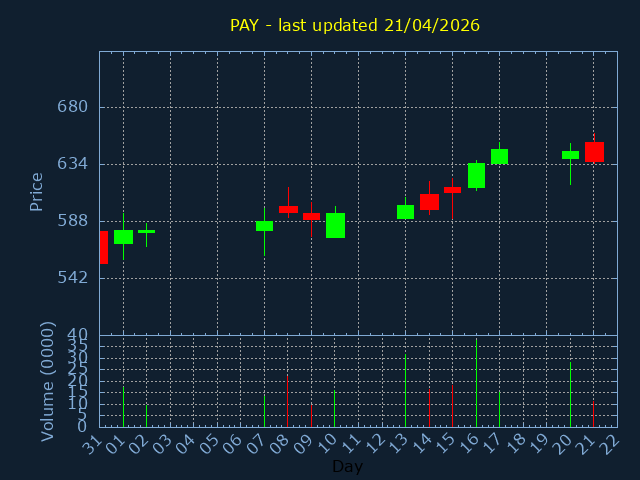Select the red volume bar on day 15

[452, 406]
